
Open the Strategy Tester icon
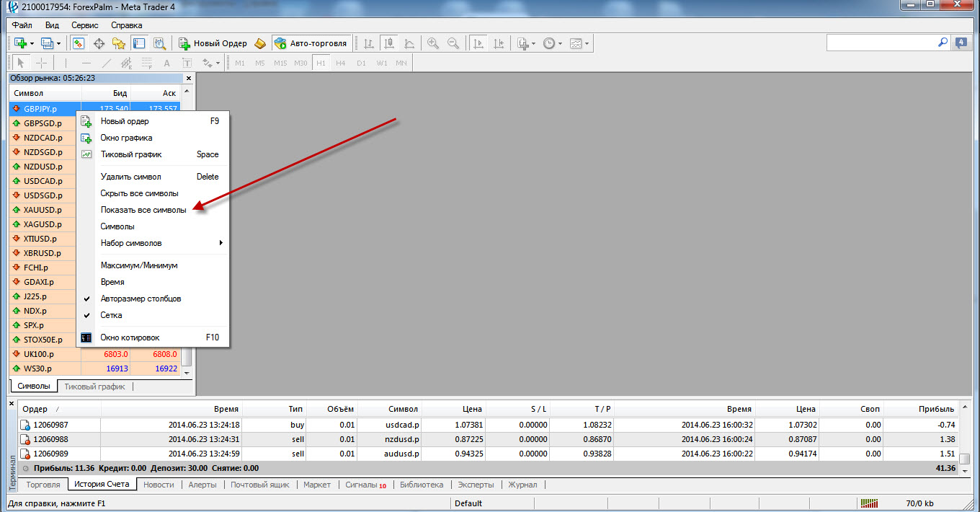159,43
